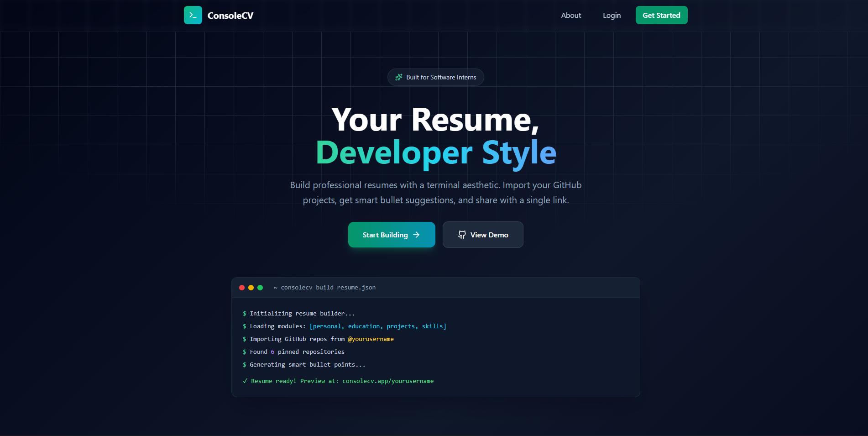The width and height of the screenshot is (868, 436).
Task: Click the Get Started button
Action: tap(661, 15)
